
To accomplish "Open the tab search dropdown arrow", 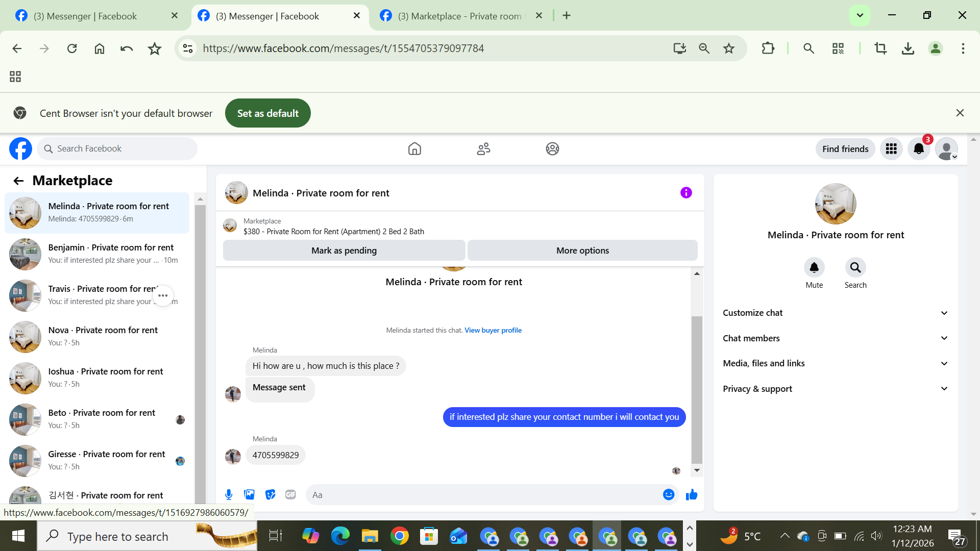I will [860, 15].
